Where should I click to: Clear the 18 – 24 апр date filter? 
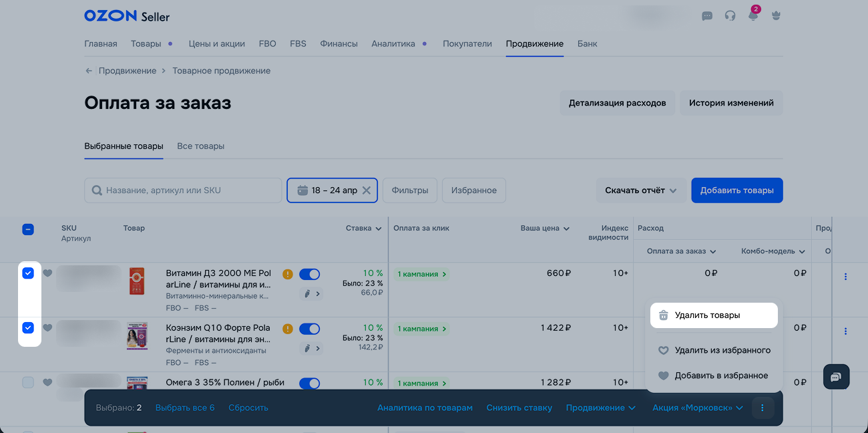(x=366, y=190)
